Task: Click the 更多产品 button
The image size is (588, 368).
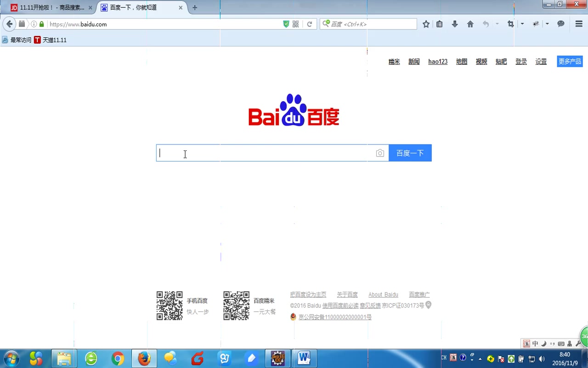Action: coord(570,62)
